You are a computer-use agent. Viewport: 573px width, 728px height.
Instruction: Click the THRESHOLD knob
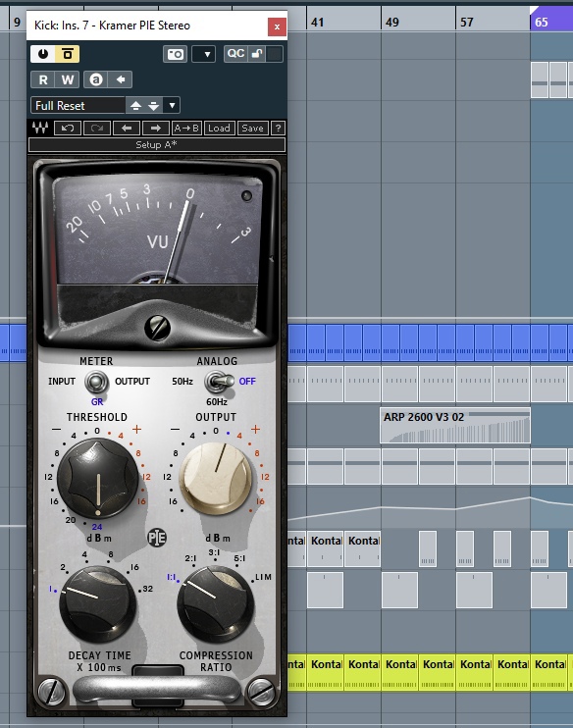[x=98, y=478]
